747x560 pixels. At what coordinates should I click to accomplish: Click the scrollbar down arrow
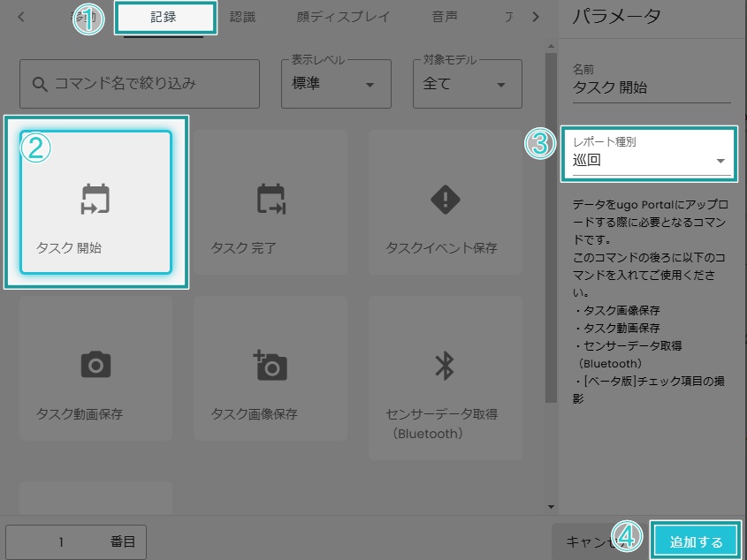point(552,507)
